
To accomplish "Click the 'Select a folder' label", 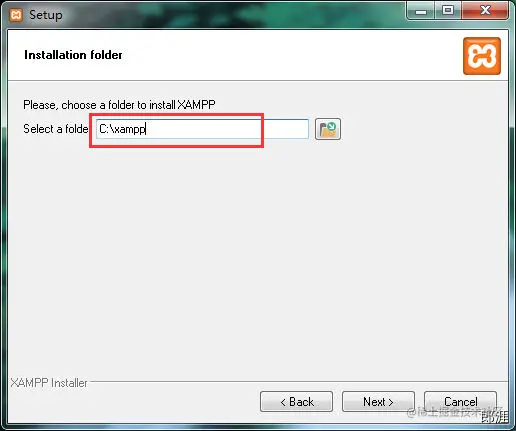I will click(x=56, y=129).
